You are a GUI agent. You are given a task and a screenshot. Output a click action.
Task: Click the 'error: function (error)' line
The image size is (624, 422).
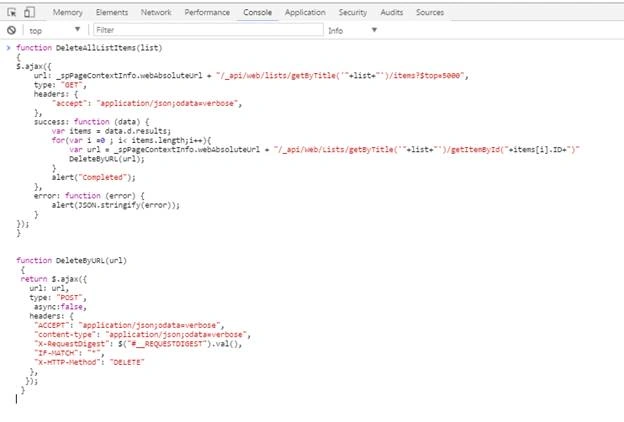point(89,196)
